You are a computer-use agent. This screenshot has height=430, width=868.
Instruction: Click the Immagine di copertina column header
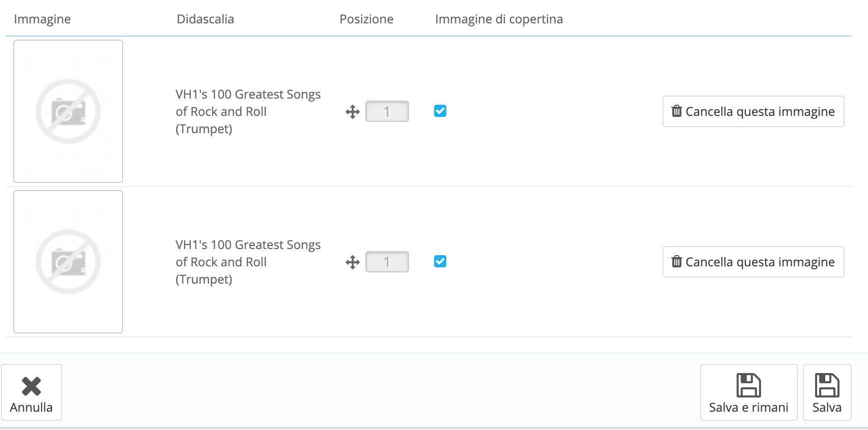click(x=499, y=19)
